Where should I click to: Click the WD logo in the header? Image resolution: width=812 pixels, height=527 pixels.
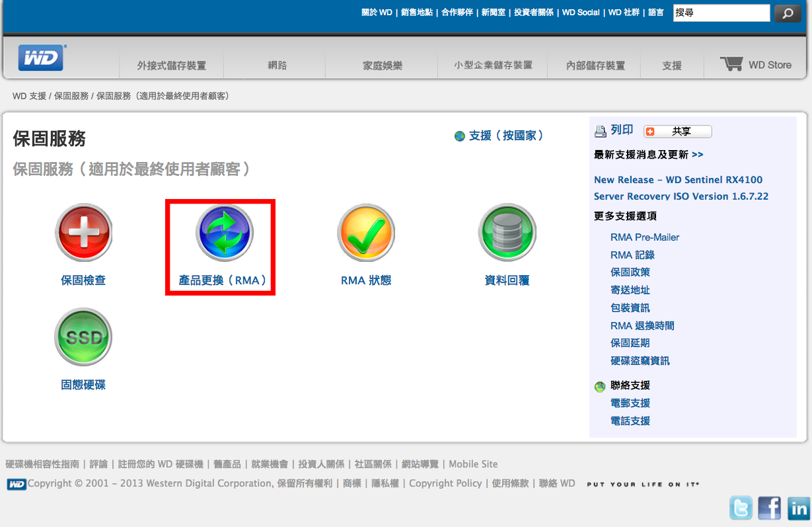[41, 58]
